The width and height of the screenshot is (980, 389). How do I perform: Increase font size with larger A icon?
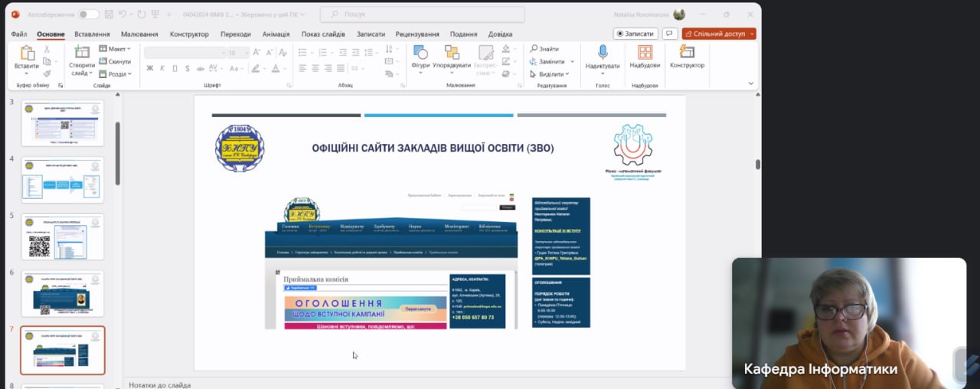point(256,52)
